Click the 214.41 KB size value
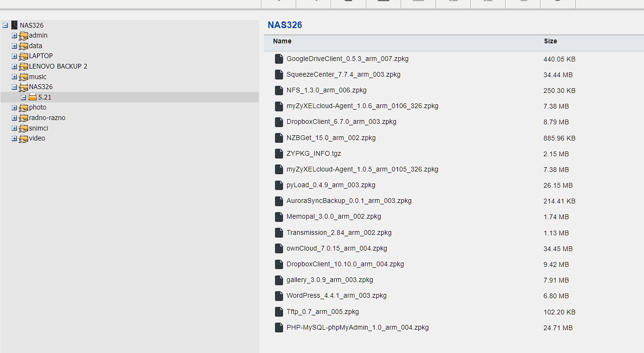644x353 pixels. coord(560,201)
